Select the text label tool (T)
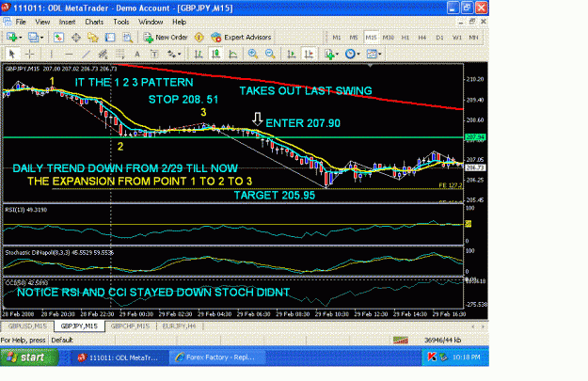 [x=154, y=54]
